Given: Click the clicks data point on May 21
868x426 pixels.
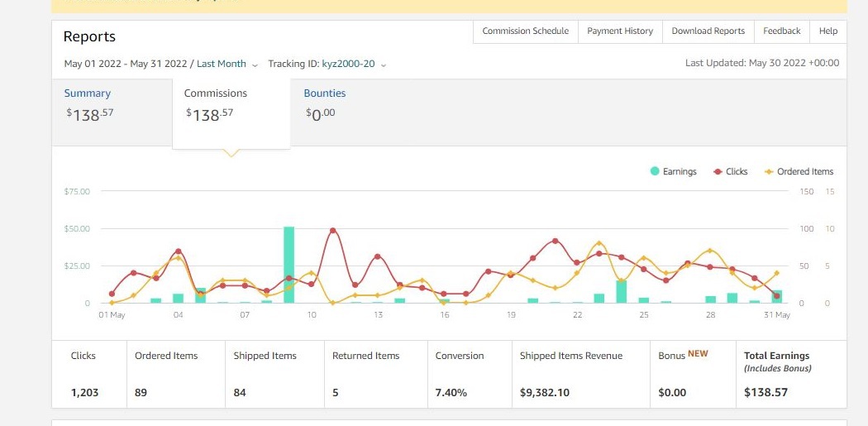Looking at the screenshot, I should point(555,241).
